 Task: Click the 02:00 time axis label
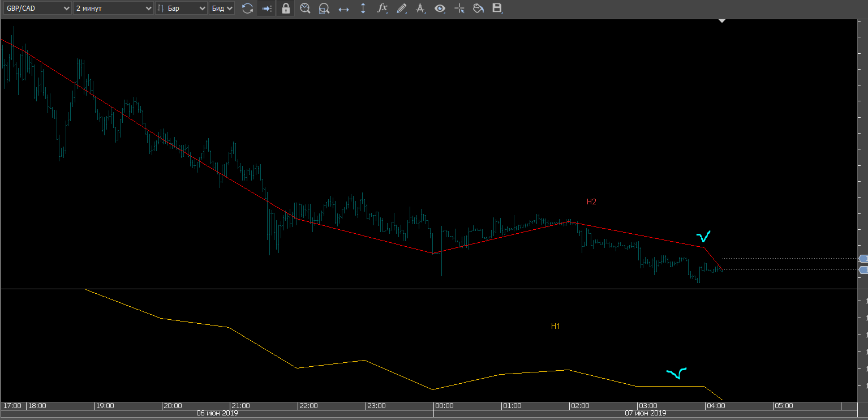pyautogui.click(x=580, y=406)
